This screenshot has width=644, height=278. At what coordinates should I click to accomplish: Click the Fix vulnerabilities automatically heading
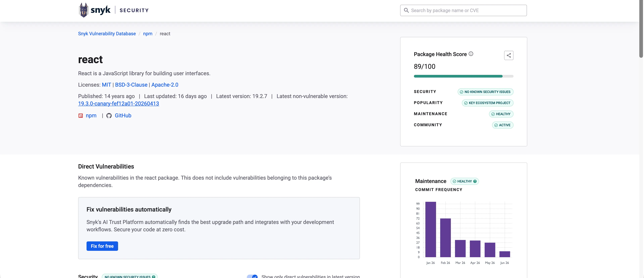click(129, 210)
